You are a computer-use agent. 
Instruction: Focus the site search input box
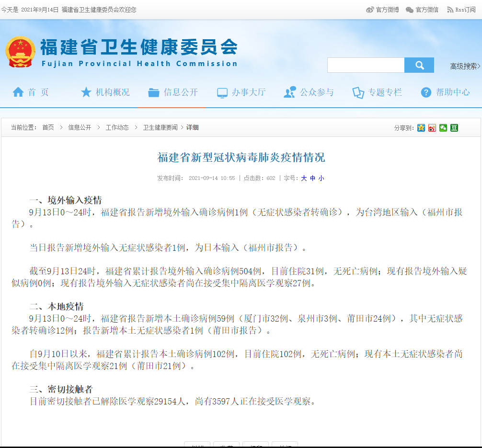[366, 65]
